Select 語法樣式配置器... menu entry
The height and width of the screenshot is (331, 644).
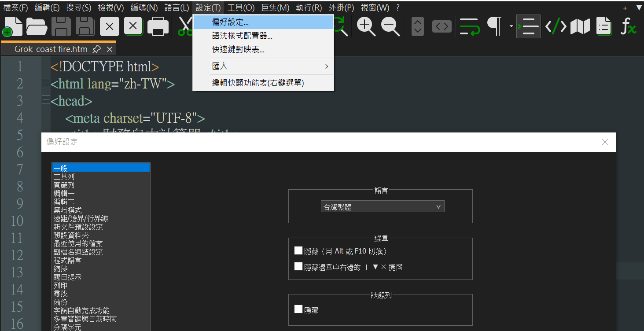click(263, 36)
